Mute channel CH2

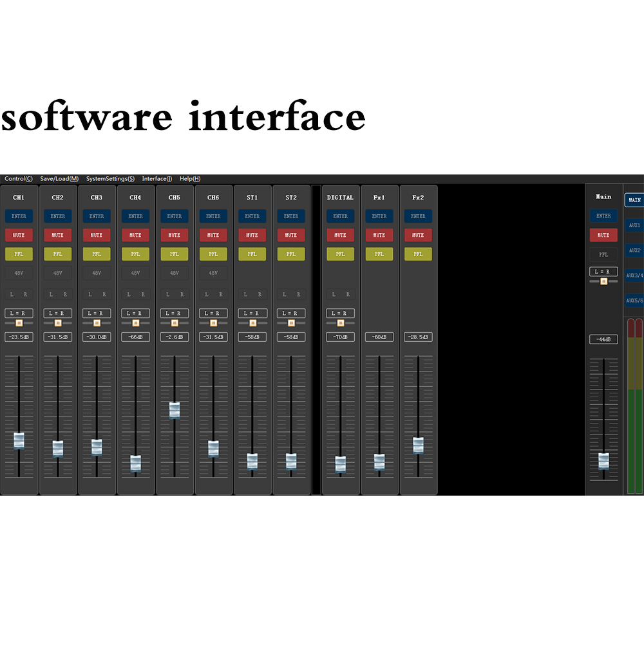pyautogui.click(x=57, y=236)
